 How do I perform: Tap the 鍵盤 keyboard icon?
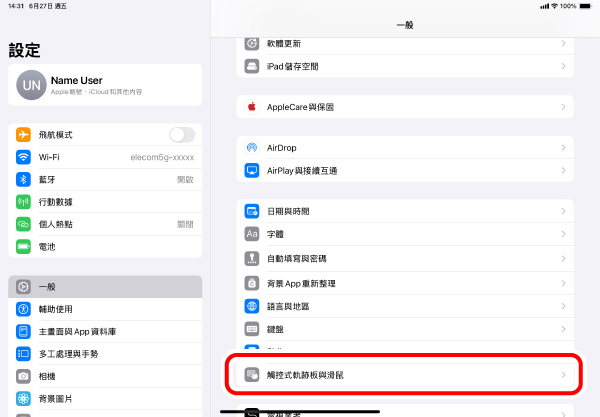pyautogui.click(x=253, y=329)
